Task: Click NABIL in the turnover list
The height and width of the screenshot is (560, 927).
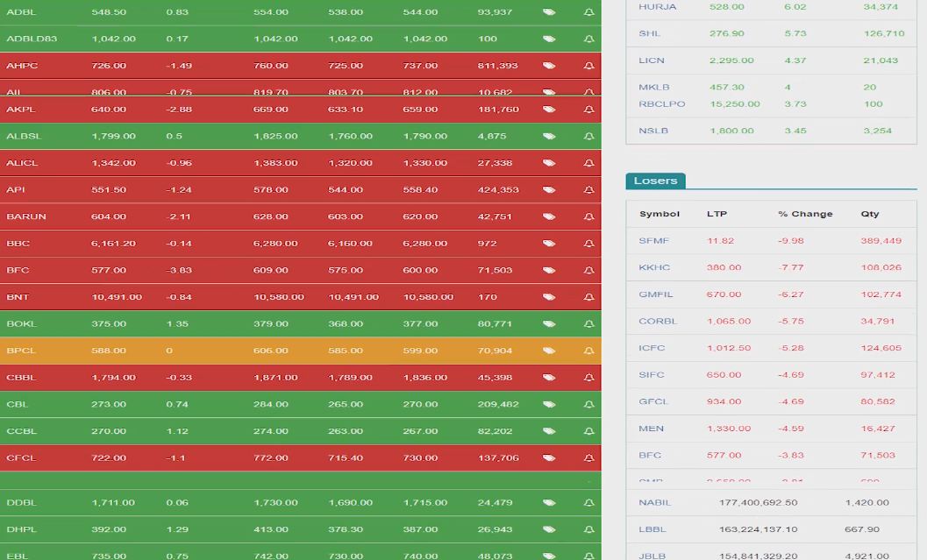Action: pyautogui.click(x=654, y=503)
